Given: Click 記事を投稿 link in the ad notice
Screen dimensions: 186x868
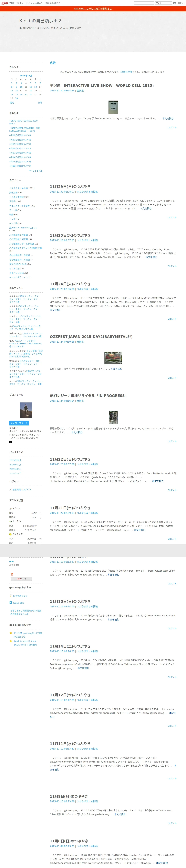Looking at the screenshot, I should (x=126, y=72).
